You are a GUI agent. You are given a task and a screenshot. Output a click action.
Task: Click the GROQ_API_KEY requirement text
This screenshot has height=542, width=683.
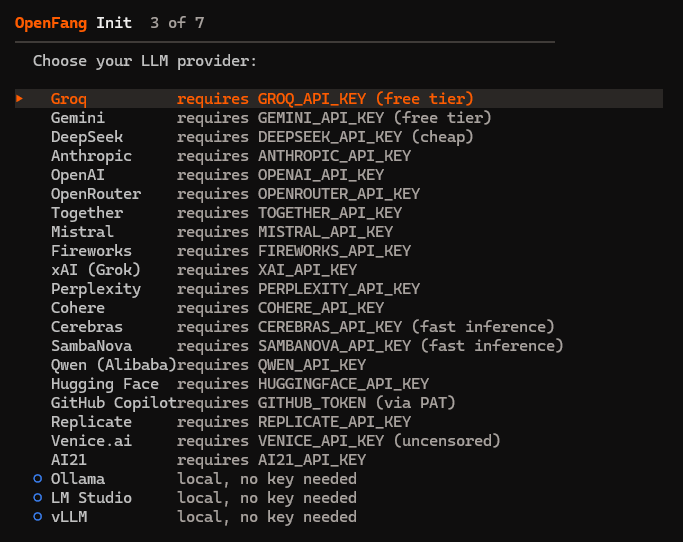point(325,99)
